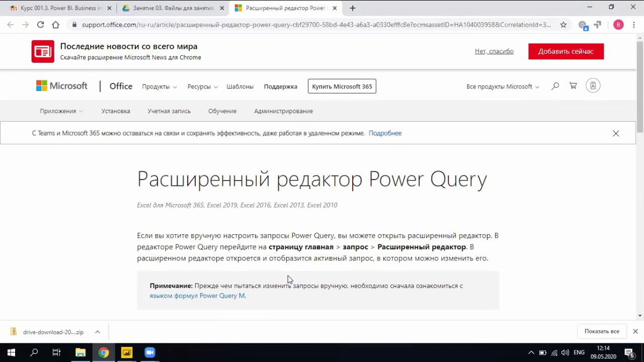Open File Explorer from taskbar
Viewport: 644px width, 362px height.
[x=80, y=352]
